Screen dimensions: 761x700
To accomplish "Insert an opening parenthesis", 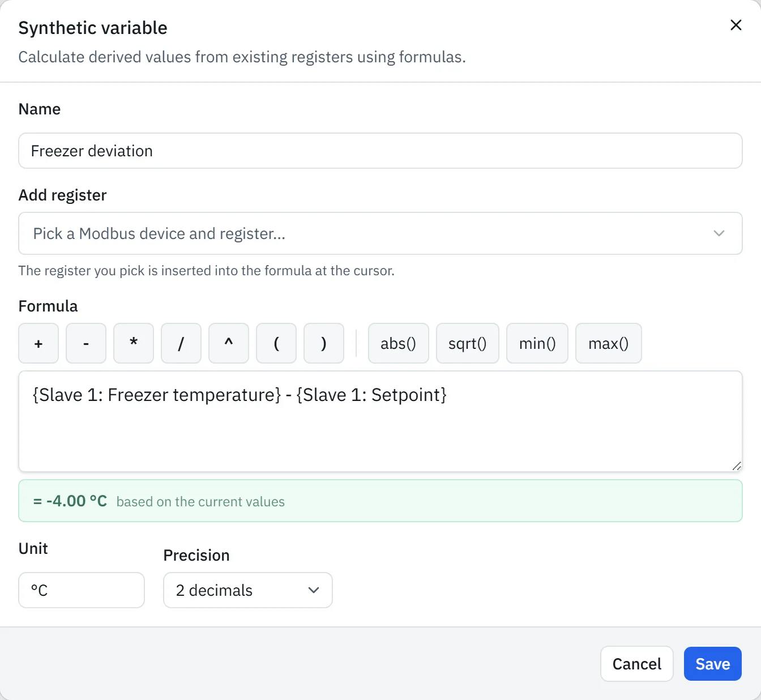I will [x=276, y=343].
